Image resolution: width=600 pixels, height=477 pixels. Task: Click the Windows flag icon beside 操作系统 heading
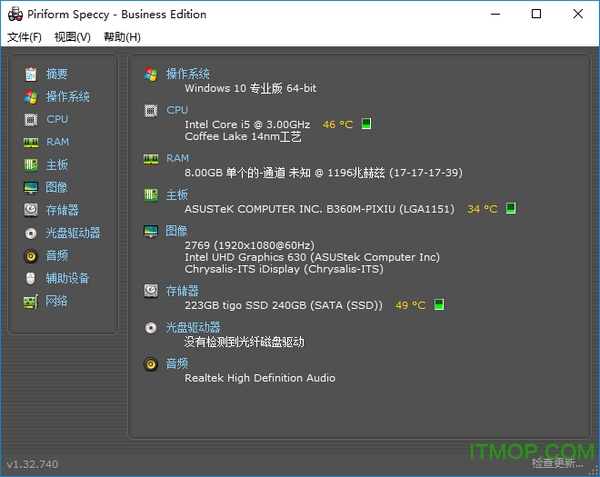point(151,74)
